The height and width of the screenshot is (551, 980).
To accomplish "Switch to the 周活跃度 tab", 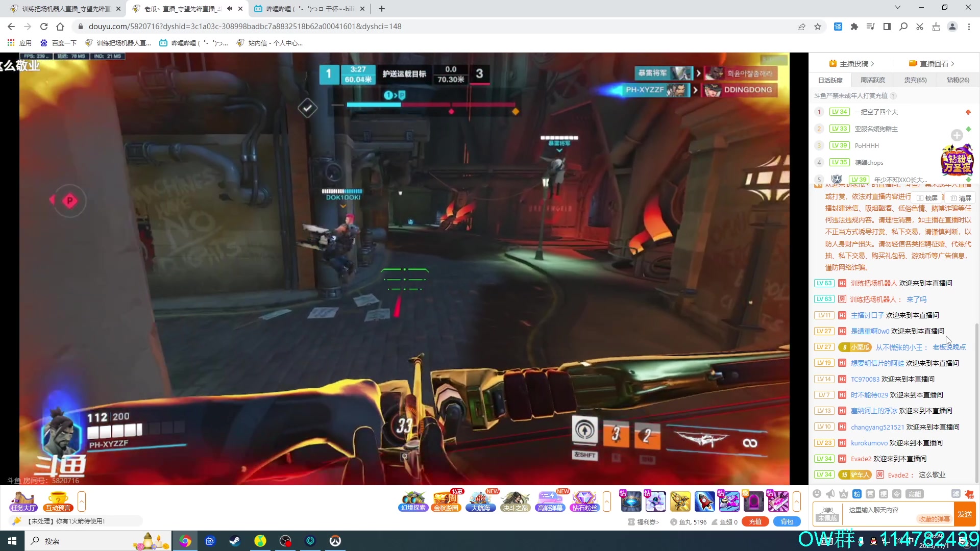I will pos(873,80).
